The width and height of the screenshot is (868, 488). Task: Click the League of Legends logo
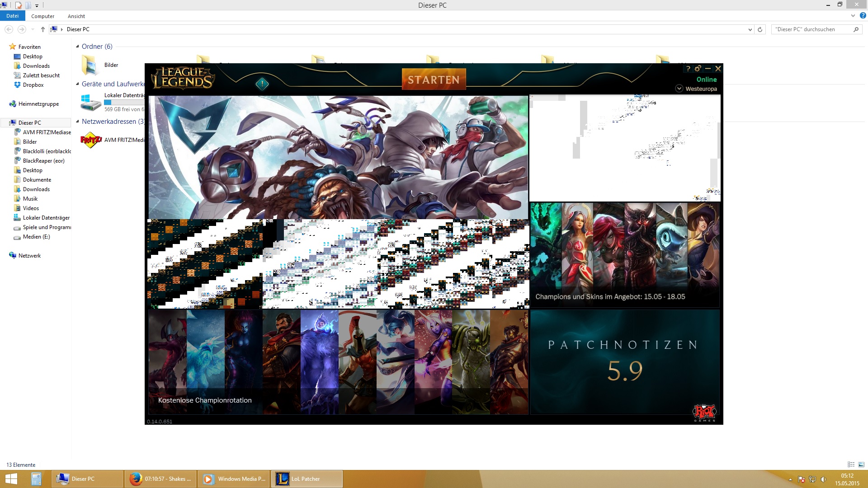point(183,78)
